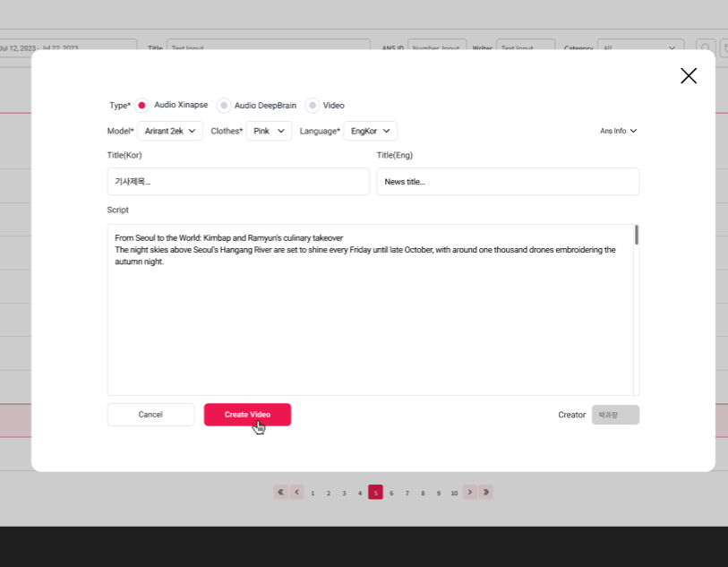Select Audio Xinapse type

(142, 105)
